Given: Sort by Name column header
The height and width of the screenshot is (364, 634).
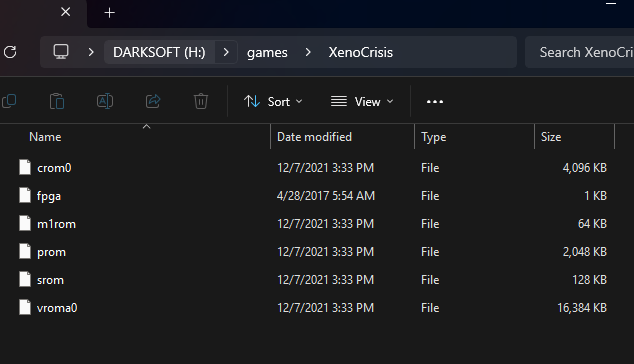Looking at the screenshot, I should click(45, 137).
